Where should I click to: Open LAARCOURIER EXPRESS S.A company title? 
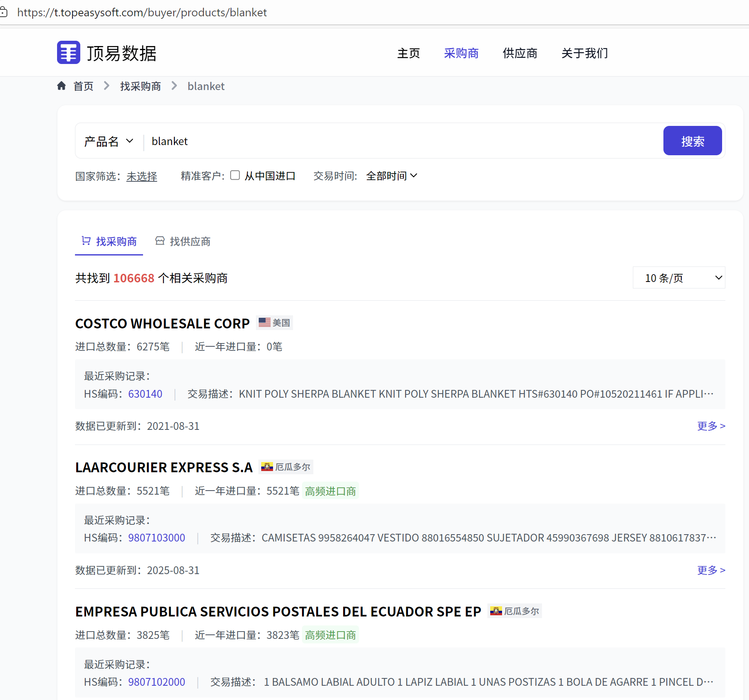164,467
